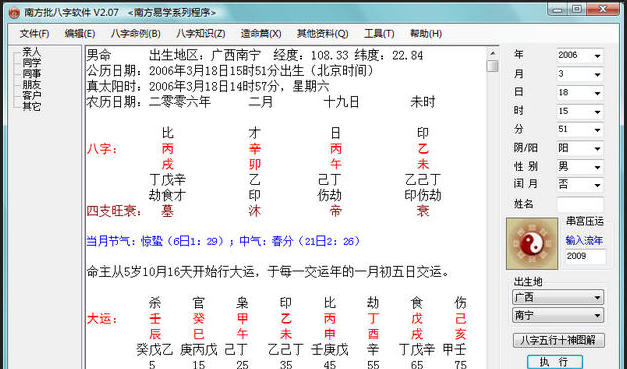Open the 八字知识(Z) menu
The height and width of the screenshot is (369, 627).
click(x=201, y=34)
